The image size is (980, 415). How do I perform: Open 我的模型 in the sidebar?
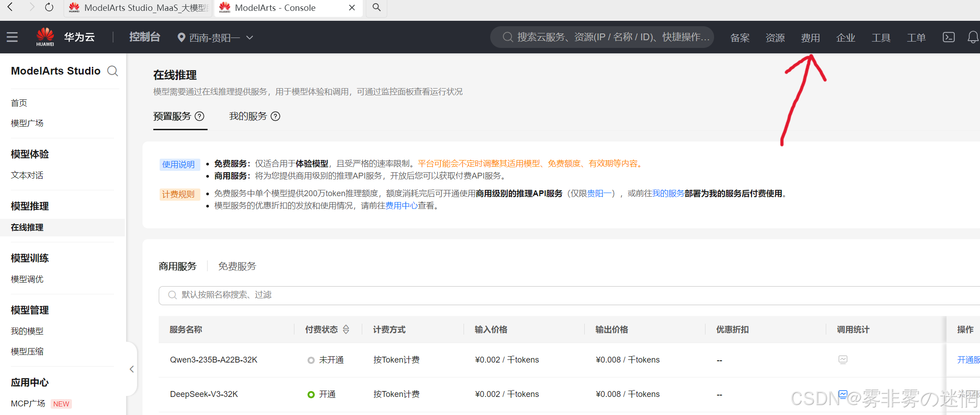click(x=27, y=331)
